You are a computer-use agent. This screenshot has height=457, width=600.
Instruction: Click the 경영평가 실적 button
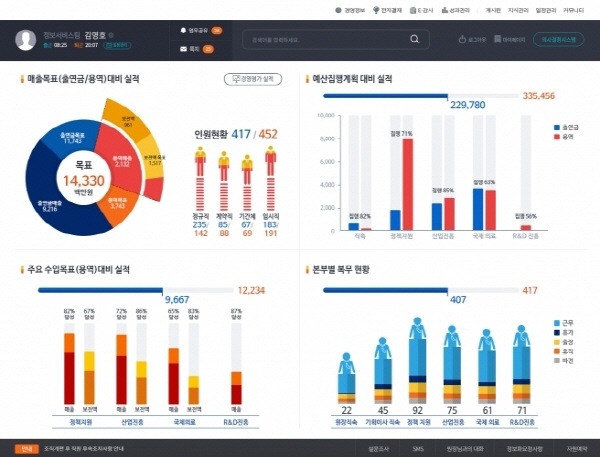(253, 79)
